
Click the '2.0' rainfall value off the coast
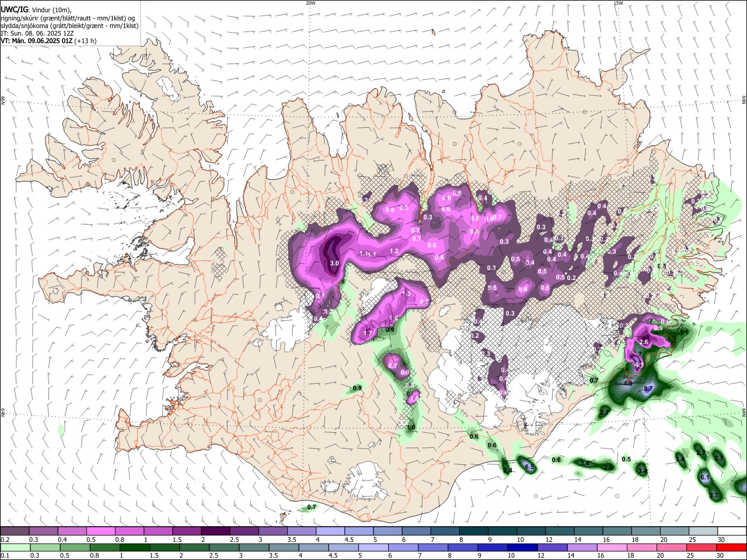608,467
